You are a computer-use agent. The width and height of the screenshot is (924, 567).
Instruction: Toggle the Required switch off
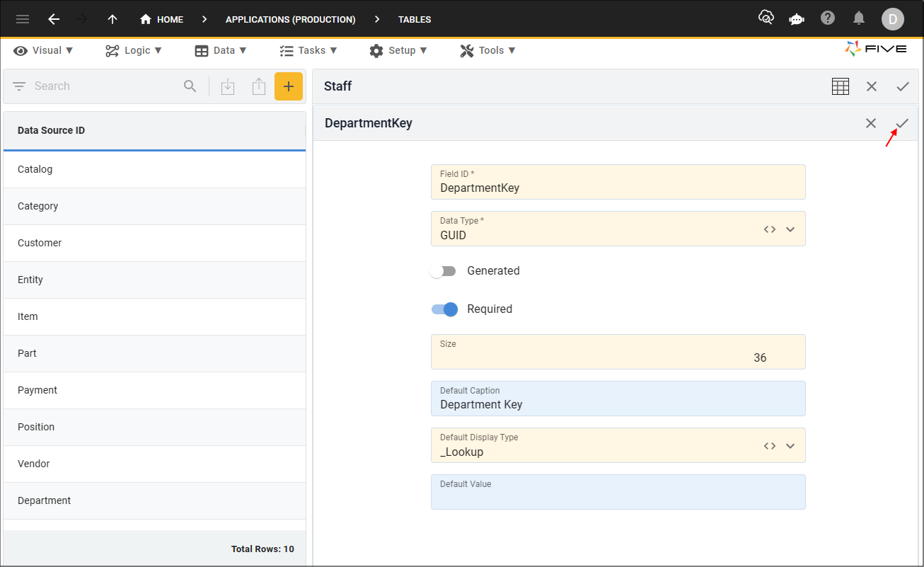(x=444, y=309)
